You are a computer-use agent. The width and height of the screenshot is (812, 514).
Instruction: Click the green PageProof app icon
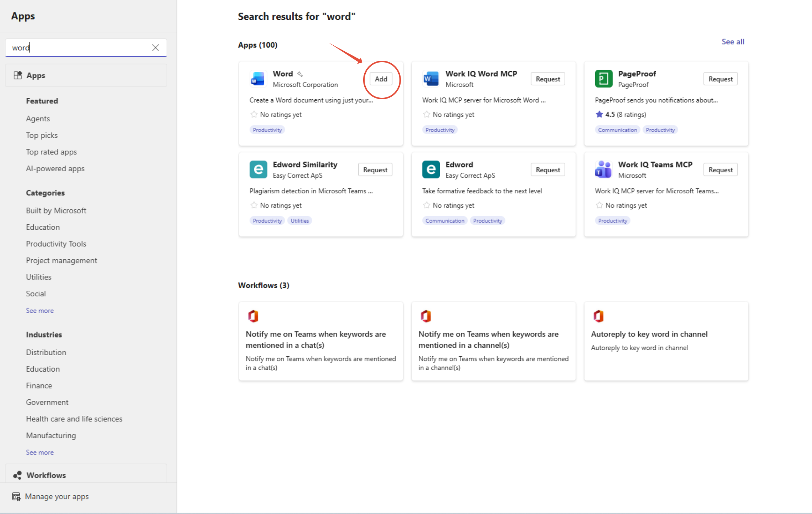(x=603, y=79)
